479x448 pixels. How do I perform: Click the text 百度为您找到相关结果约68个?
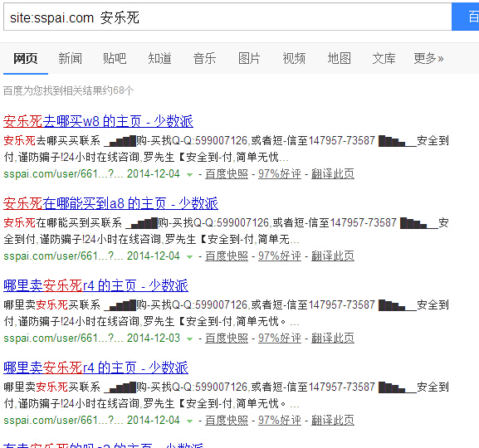69,90
